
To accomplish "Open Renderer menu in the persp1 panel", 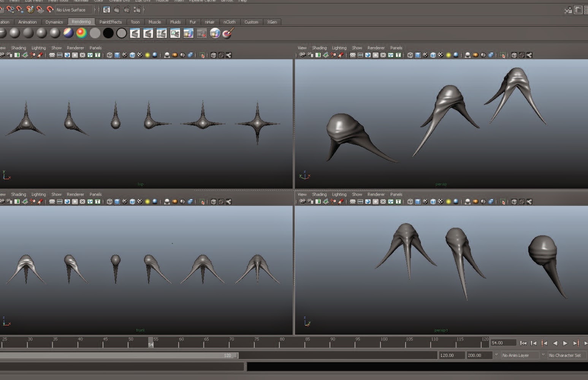I will (x=376, y=194).
